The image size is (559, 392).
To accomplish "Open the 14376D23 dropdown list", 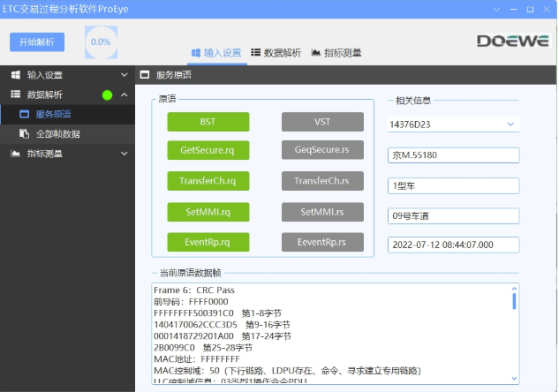I will [x=510, y=124].
